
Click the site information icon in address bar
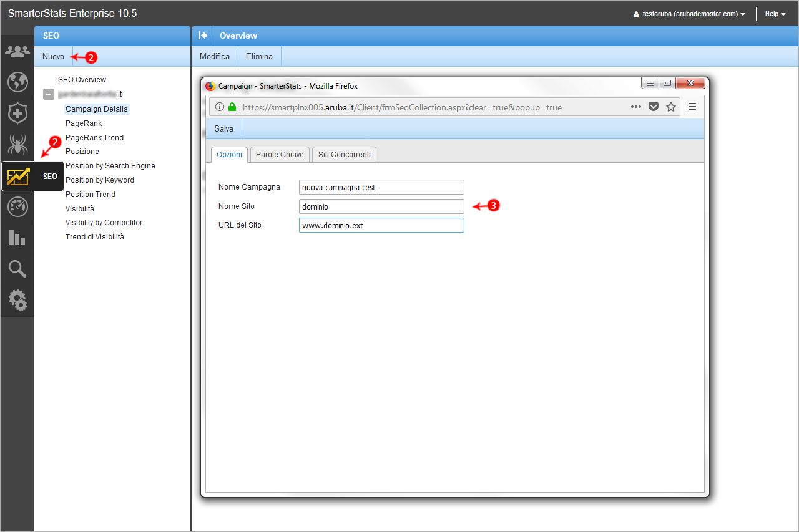pyautogui.click(x=220, y=107)
